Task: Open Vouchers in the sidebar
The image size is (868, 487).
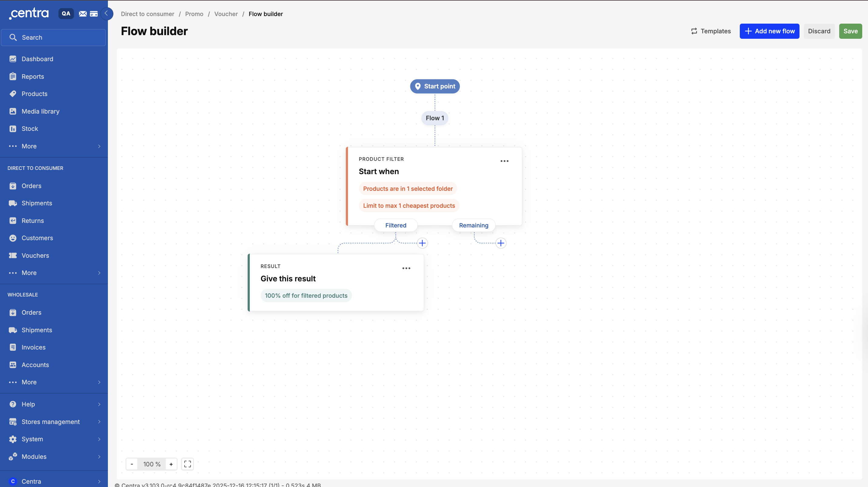Action: point(35,255)
